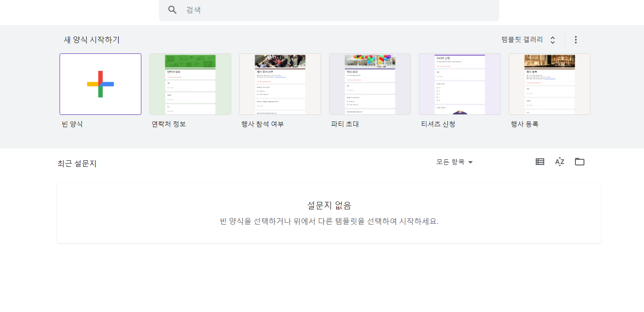644x312 pixels.
Task: Expand the 템플릿 갤러리 template gallery
Action: tap(529, 40)
